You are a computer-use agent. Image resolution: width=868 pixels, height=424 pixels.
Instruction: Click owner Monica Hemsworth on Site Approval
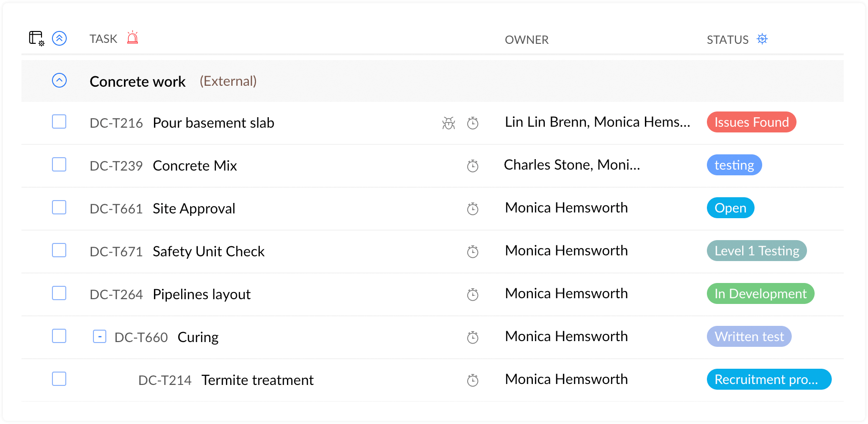coord(566,208)
